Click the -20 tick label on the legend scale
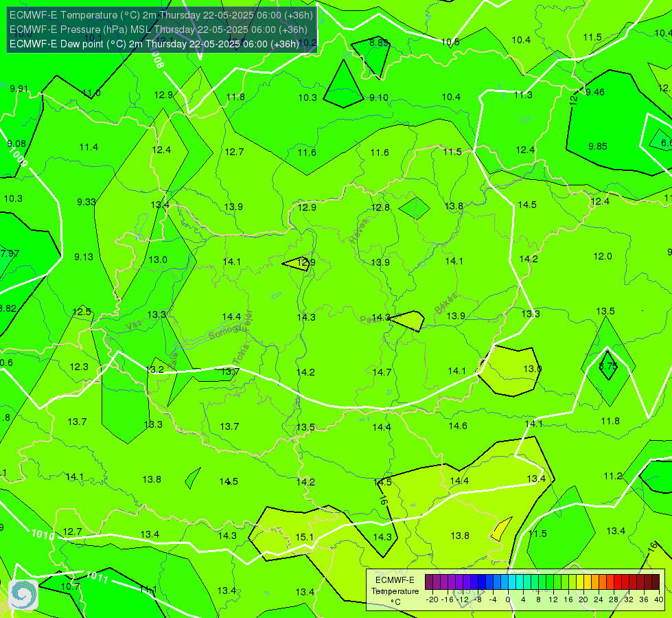 point(432,599)
